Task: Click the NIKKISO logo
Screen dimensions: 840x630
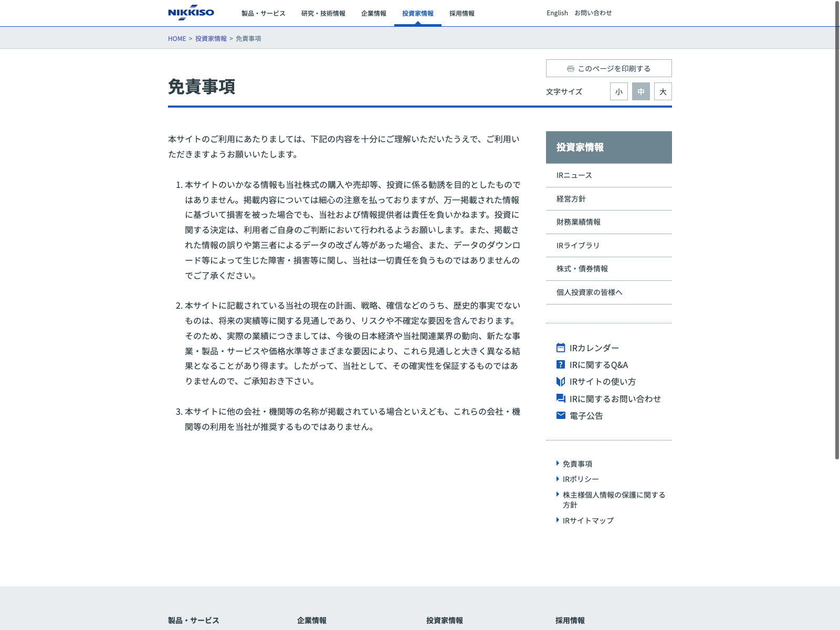Action: pos(191,13)
